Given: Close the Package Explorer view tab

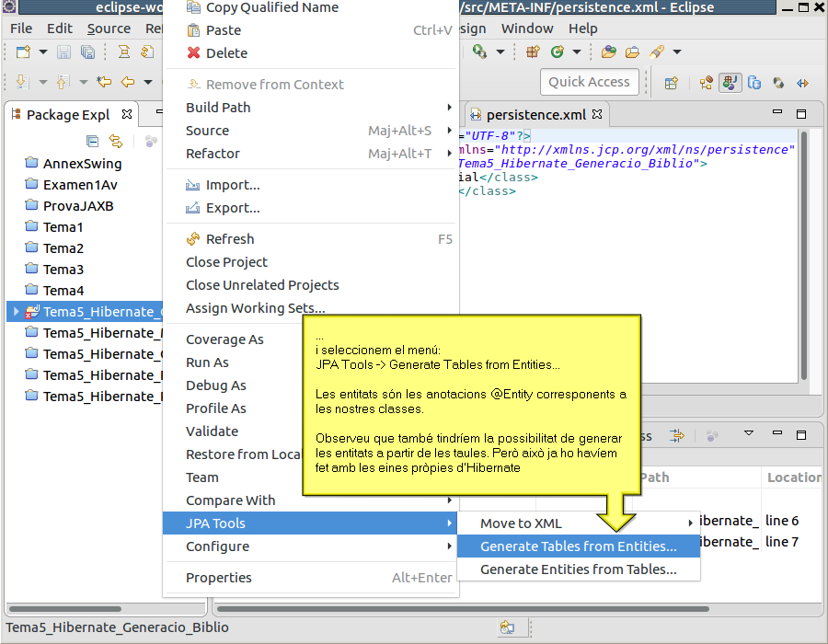Looking at the screenshot, I should (127, 114).
